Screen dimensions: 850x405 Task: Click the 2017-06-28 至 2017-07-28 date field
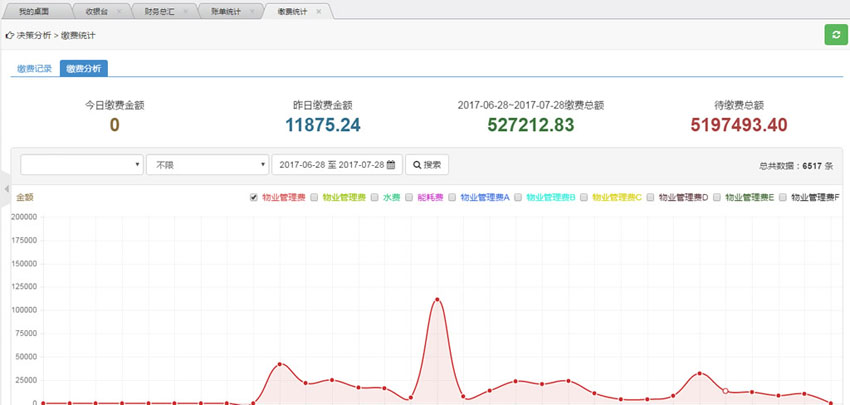coord(330,164)
